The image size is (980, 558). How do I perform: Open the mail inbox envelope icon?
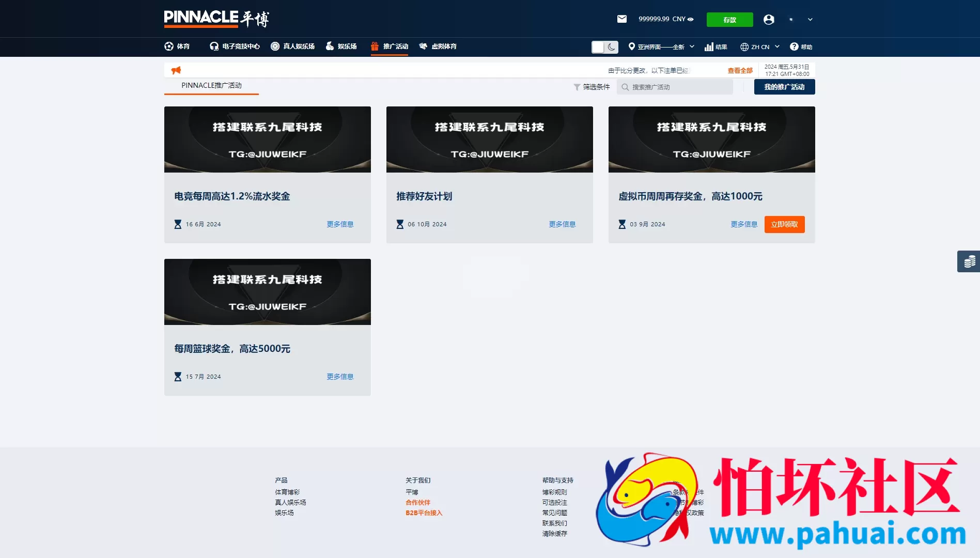click(622, 19)
